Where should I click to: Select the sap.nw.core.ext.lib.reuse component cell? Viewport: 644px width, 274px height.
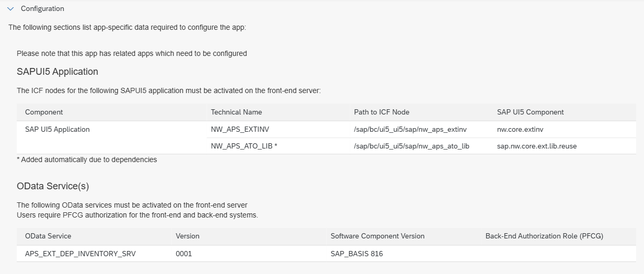tap(537, 146)
